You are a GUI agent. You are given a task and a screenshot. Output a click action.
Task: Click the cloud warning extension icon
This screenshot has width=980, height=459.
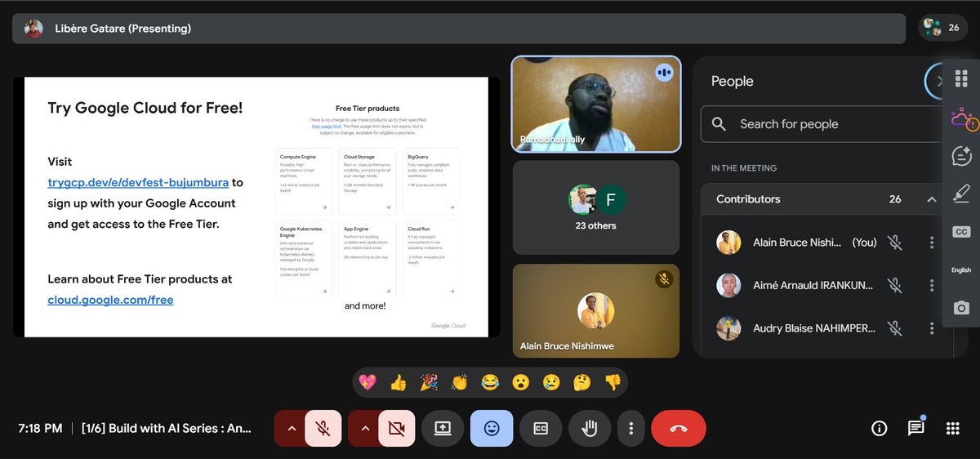coord(961,120)
